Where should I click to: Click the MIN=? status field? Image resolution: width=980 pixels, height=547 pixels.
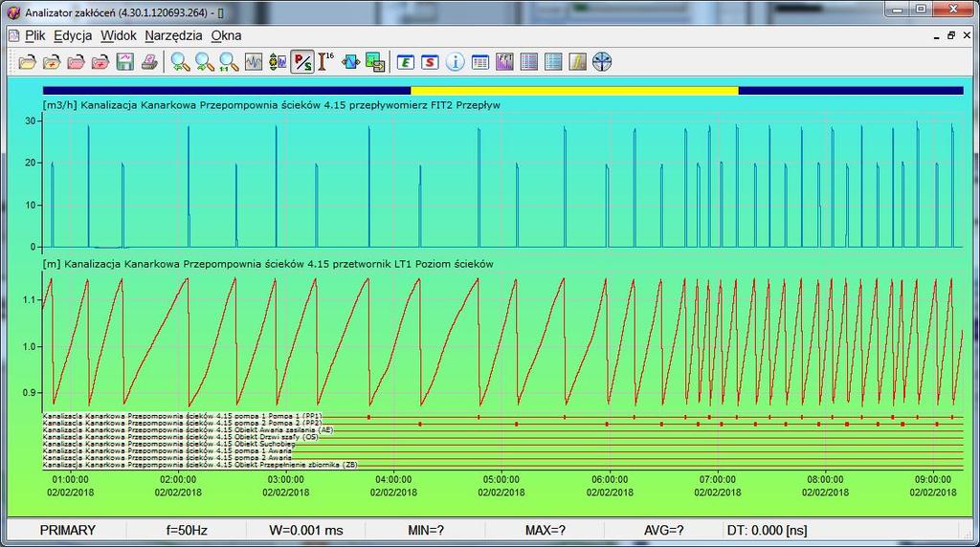click(426, 530)
